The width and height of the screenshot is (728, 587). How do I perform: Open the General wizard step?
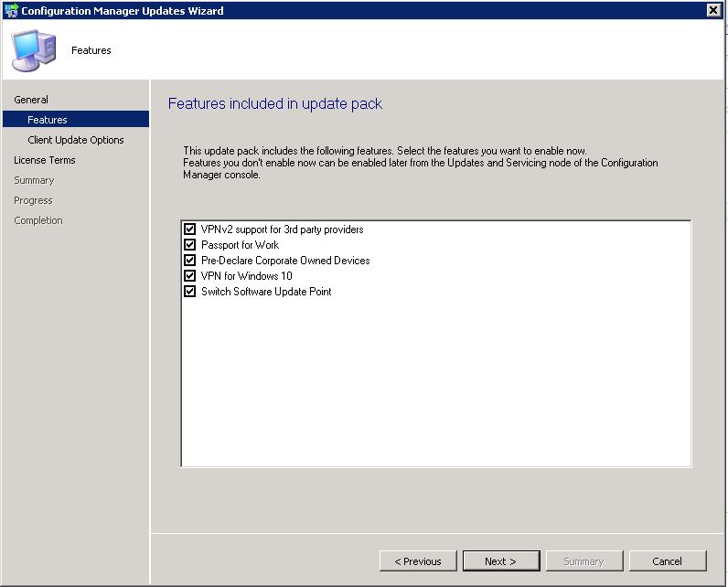point(31,100)
